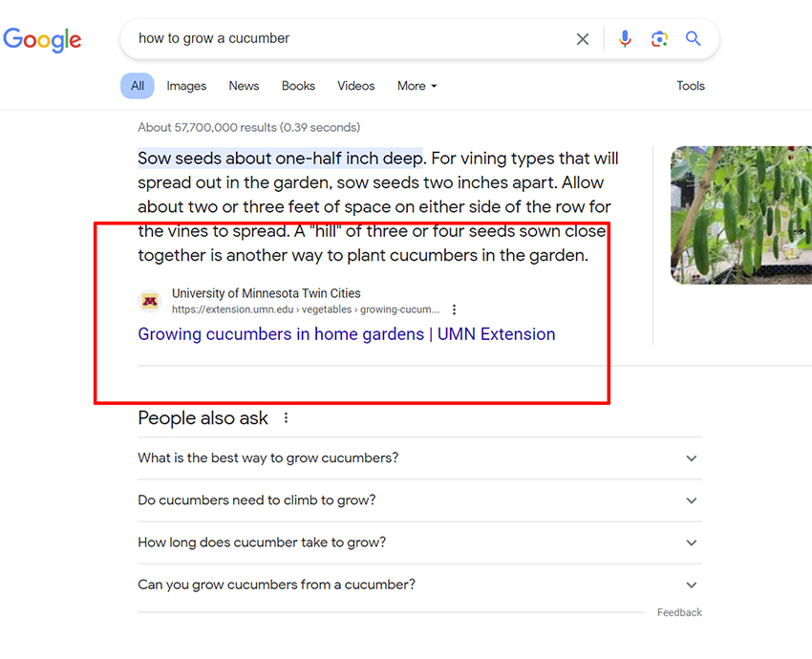Clear the search query with the X icon
812x659 pixels.
click(583, 39)
